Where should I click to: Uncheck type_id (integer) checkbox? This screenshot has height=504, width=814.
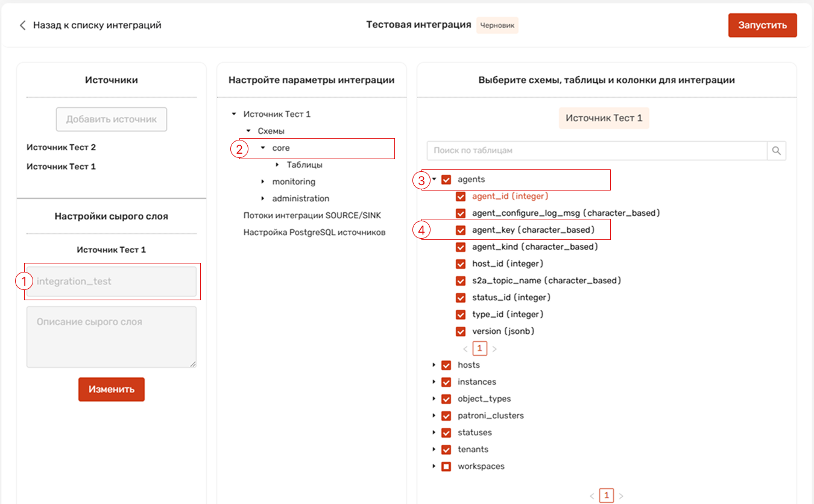tap(461, 315)
